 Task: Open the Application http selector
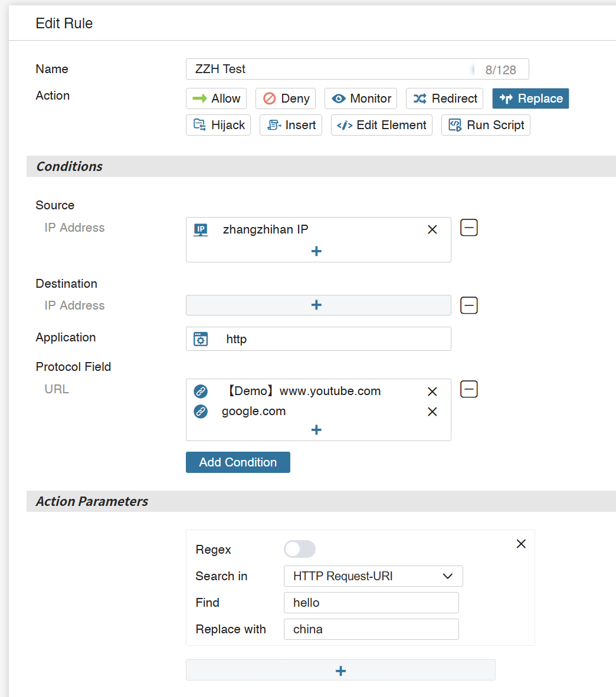318,339
